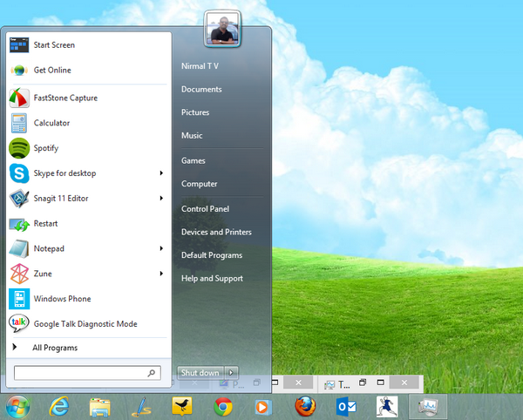Click the pen and swirl taskbar icon
The height and width of the screenshot is (420, 523).
[x=141, y=407]
